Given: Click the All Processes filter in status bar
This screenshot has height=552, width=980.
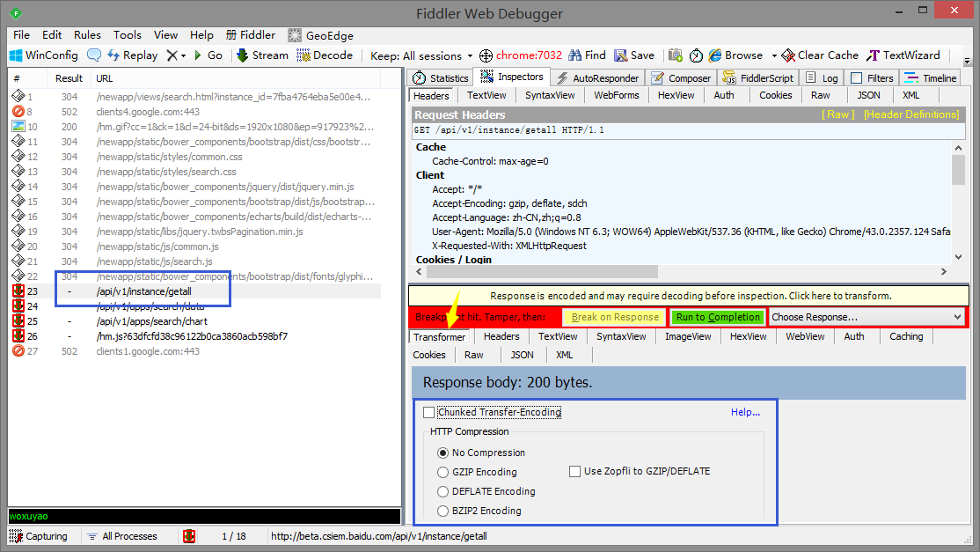Looking at the screenshot, I should point(122,536).
